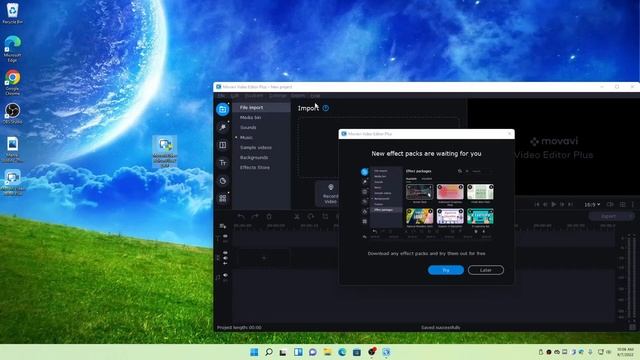The height and width of the screenshot is (360, 640).
Task: Click the Search icon on taskbar
Action: pos(269,352)
